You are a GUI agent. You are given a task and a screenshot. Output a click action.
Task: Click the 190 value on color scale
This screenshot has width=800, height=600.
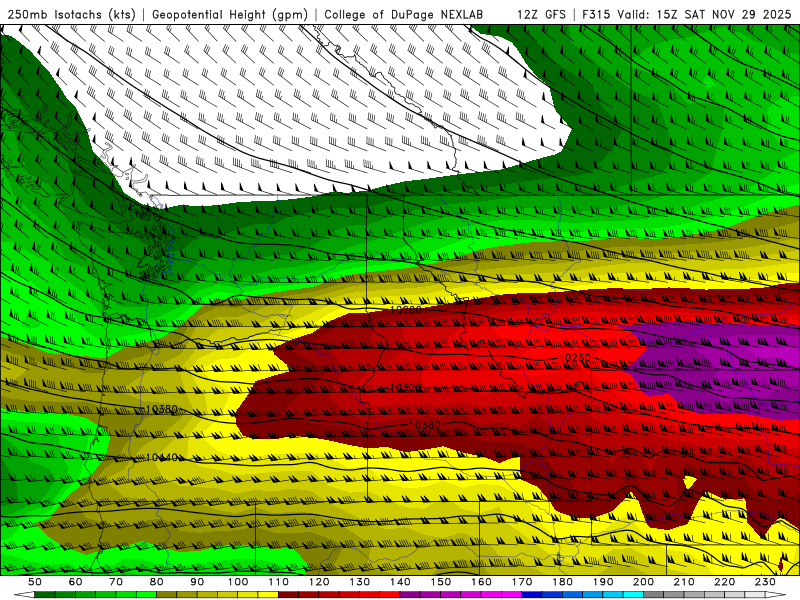click(603, 582)
